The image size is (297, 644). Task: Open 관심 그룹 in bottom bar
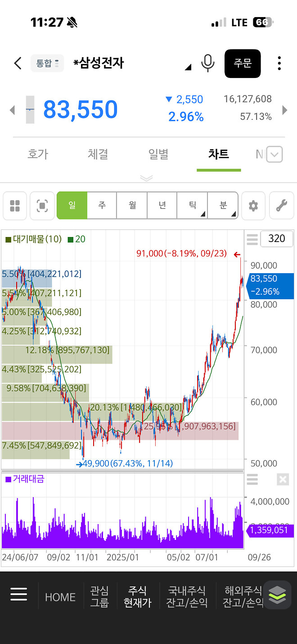click(99, 597)
